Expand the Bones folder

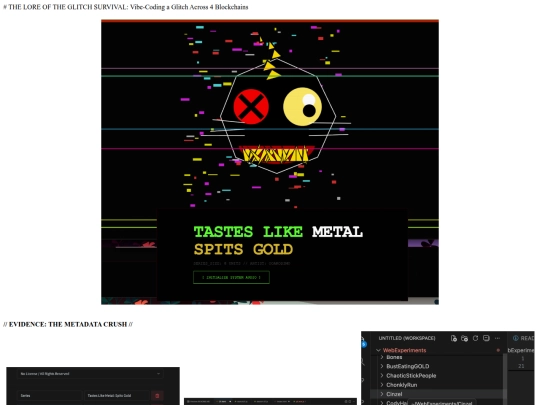pyautogui.click(x=382, y=357)
